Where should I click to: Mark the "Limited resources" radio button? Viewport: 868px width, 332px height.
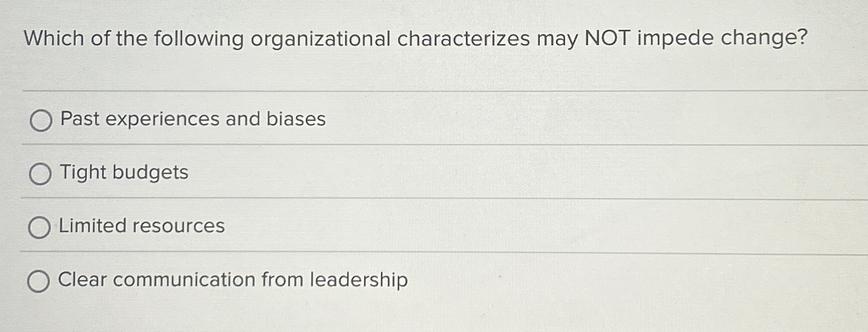(x=39, y=227)
